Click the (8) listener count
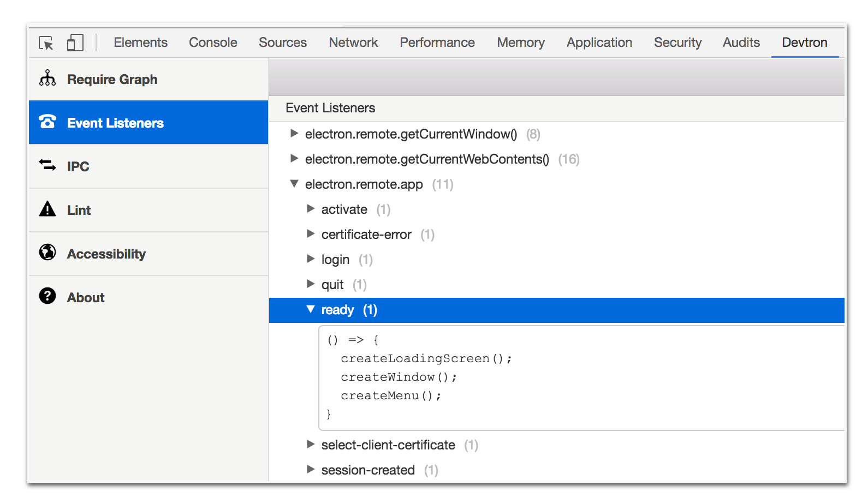Viewport: 868px width, 504px height. coord(533,134)
